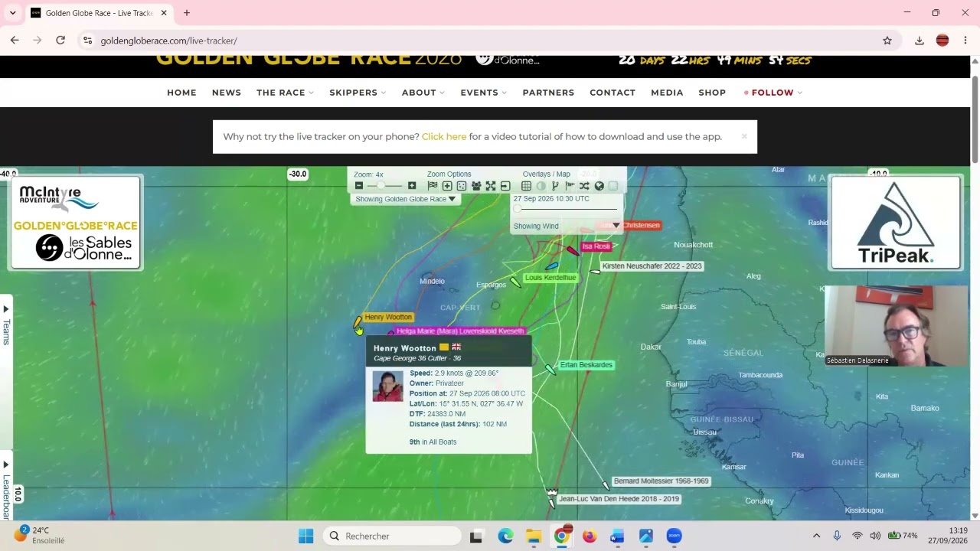Open the PARTNERS page

pyautogui.click(x=548, y=93)
